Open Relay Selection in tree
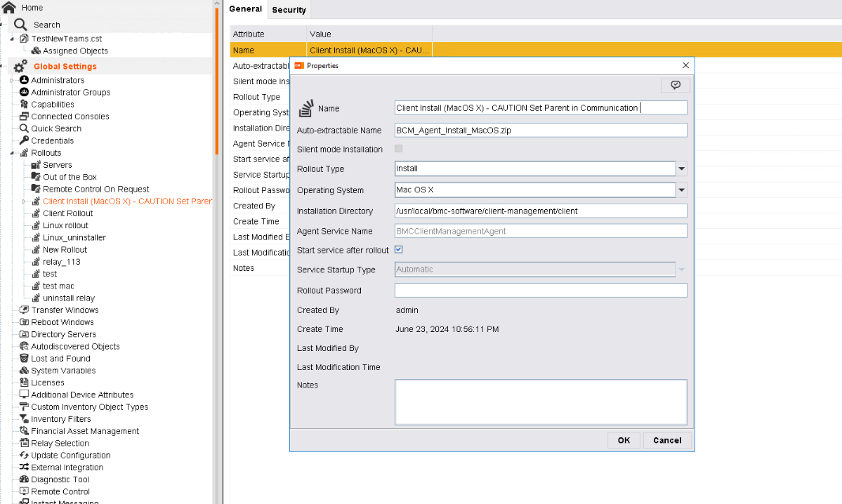842x504 pixels. (x=60, y=443)
